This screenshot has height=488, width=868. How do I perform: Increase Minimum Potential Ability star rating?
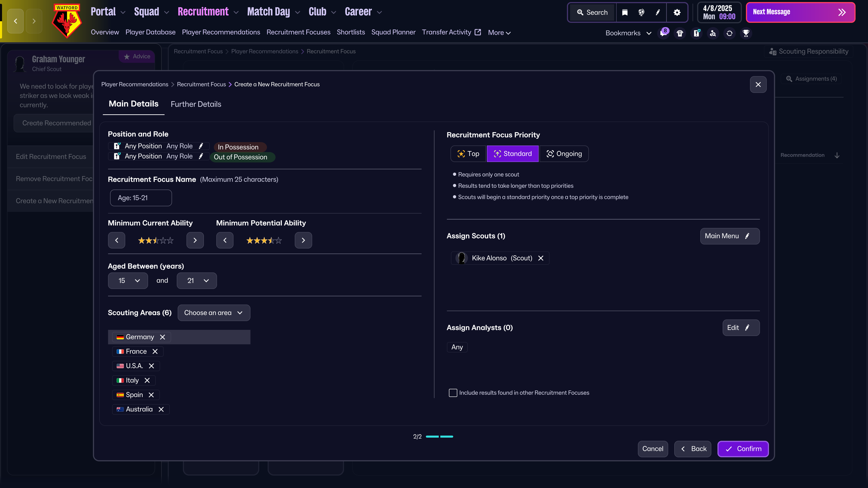303,240
